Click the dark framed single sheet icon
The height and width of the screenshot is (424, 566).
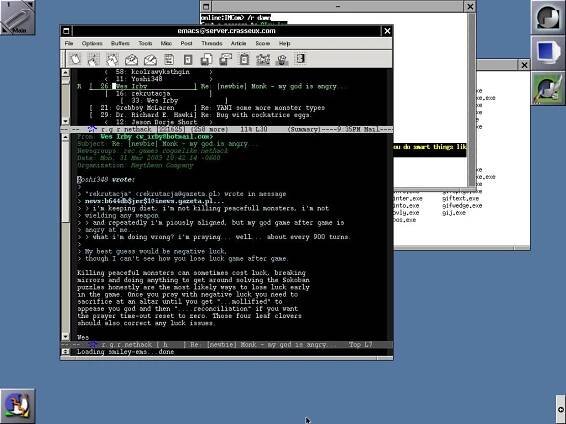(188, 59)
